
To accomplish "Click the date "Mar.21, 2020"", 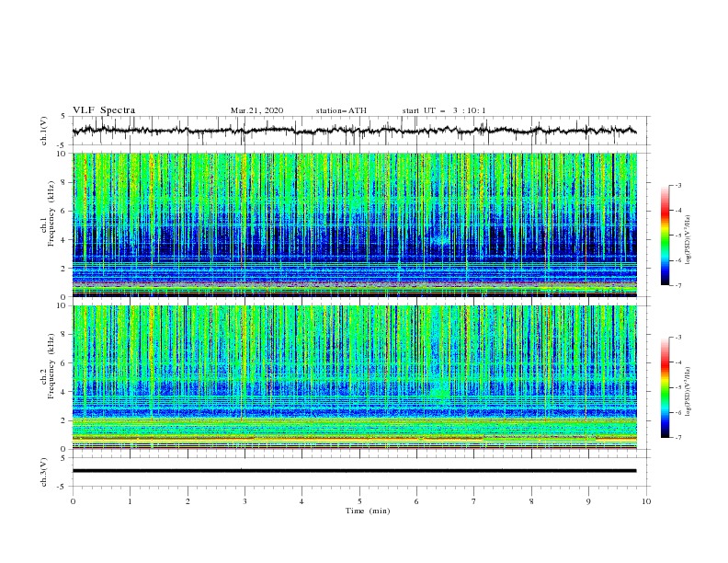I will click(256, 110).
